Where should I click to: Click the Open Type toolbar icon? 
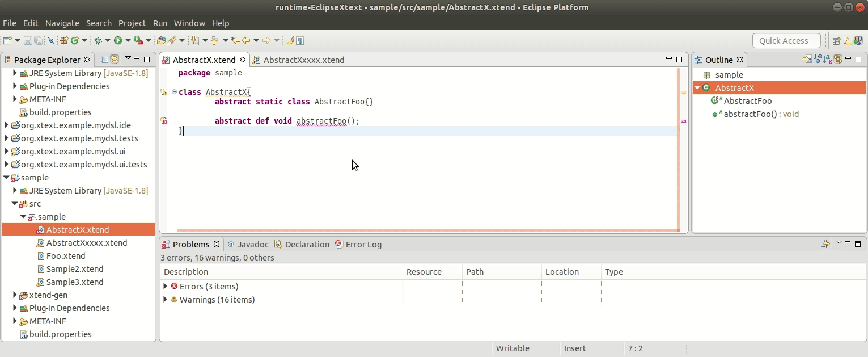162,40
